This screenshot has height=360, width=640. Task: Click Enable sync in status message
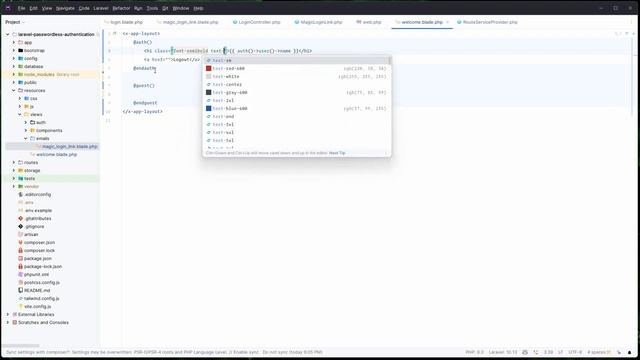tap(245, 352)
